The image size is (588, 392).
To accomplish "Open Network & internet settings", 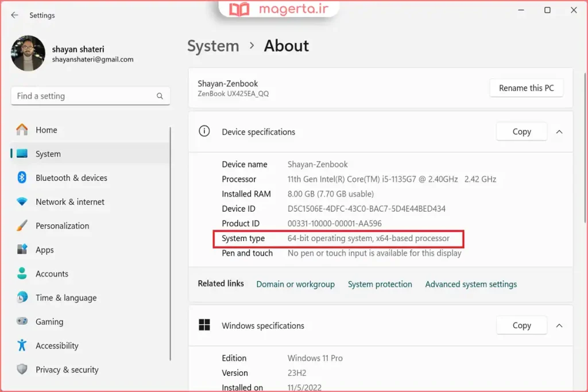I will pyautogui.click(x=69, y=202).
